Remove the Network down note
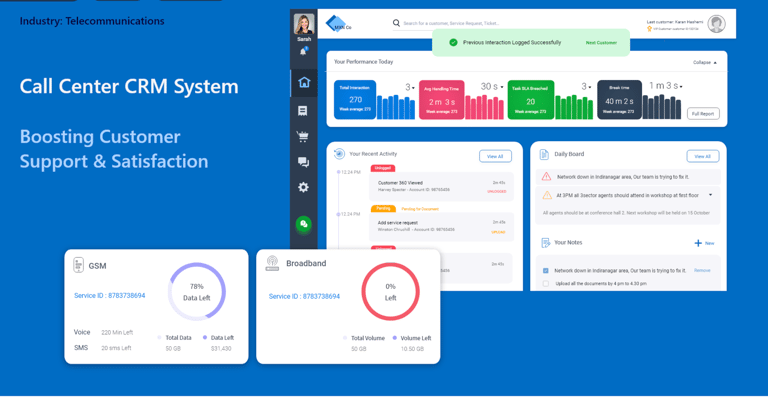768x397 pixels. click(702, 270)
